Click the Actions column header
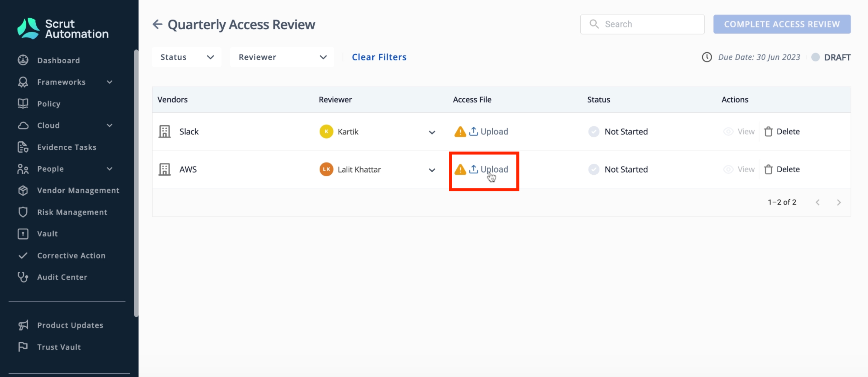 point(735,100)
